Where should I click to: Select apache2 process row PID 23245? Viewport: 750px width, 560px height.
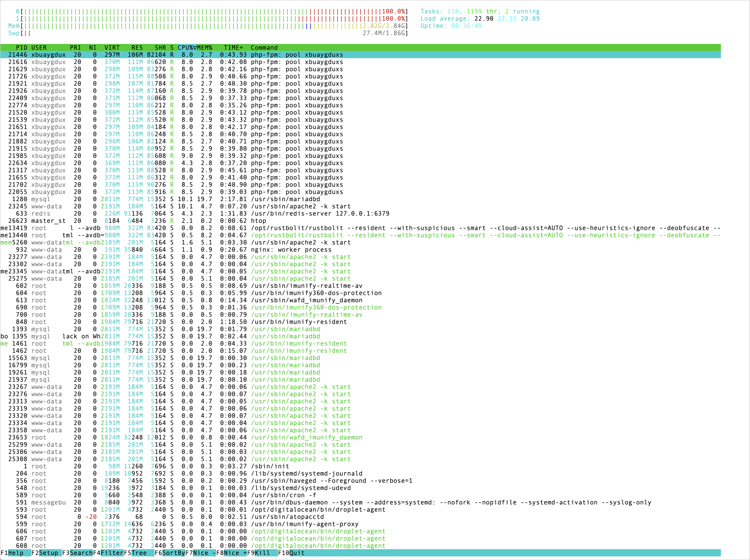tap(360, 206)
